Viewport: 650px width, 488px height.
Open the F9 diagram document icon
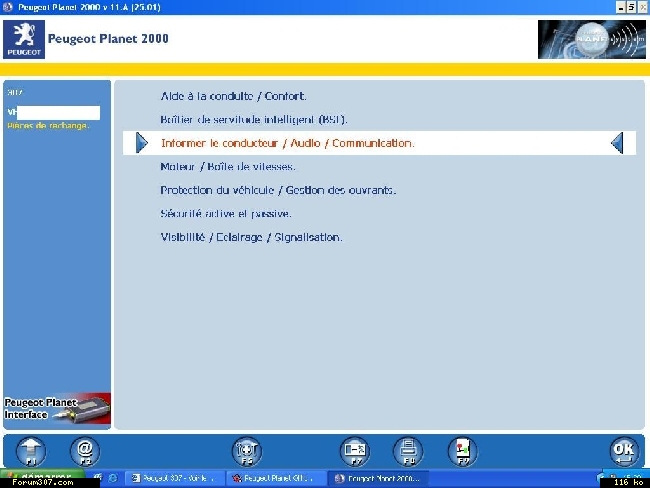click(x=463, y=452)
